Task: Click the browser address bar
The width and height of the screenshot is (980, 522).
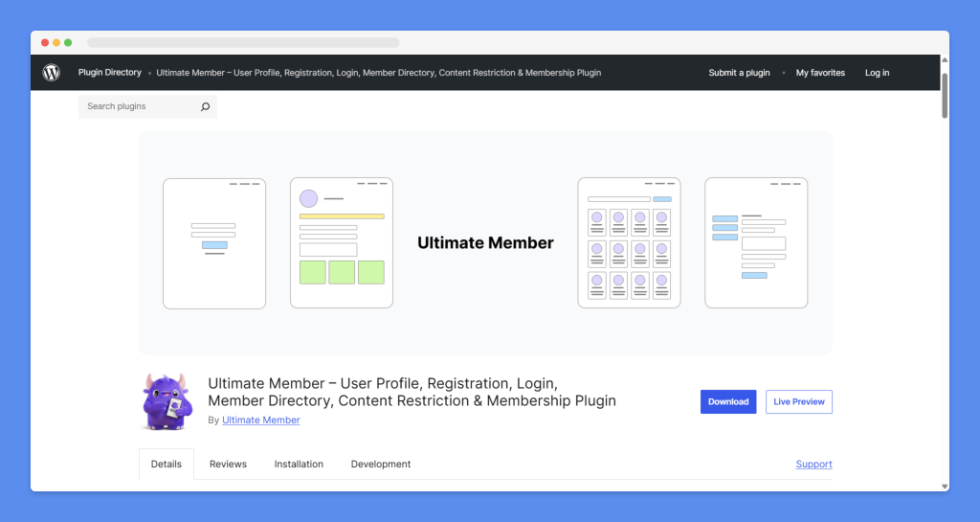Action: 243,42
